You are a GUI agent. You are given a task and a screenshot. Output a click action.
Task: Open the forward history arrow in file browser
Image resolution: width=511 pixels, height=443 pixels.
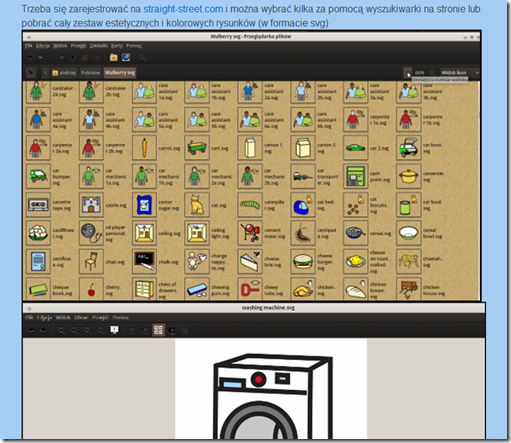[x=62, y=58]
